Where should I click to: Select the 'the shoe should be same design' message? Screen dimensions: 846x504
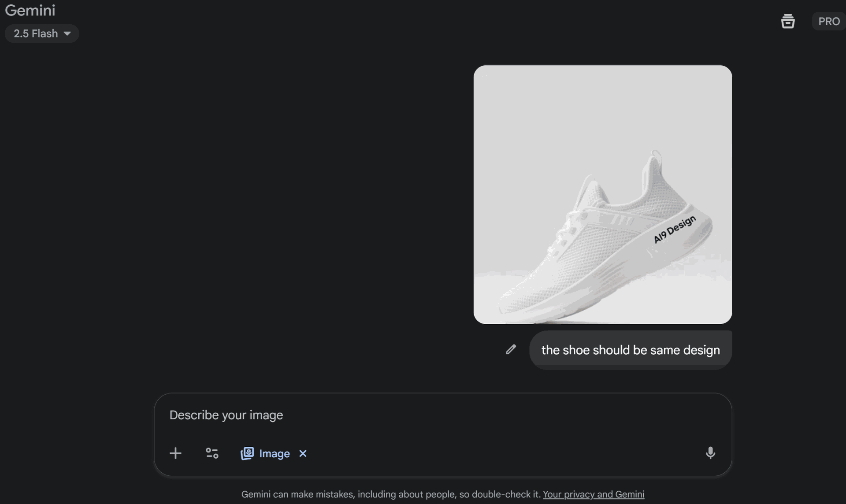tap(631, 350)
